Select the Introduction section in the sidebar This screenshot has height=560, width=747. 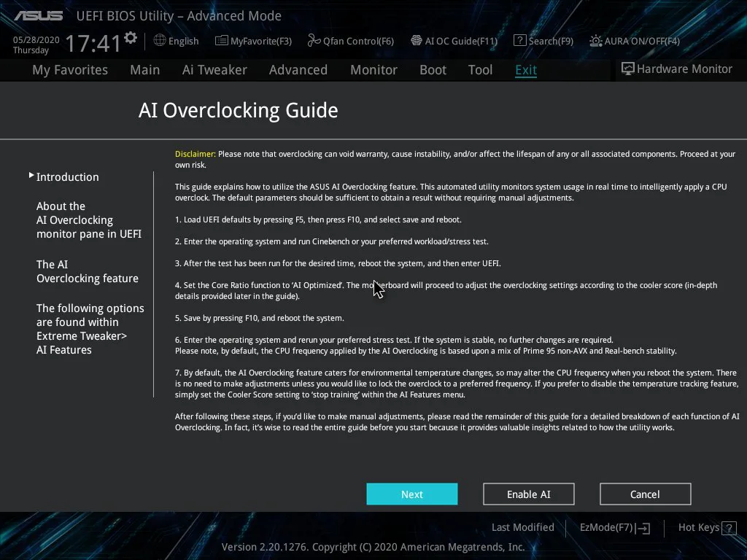67,177
